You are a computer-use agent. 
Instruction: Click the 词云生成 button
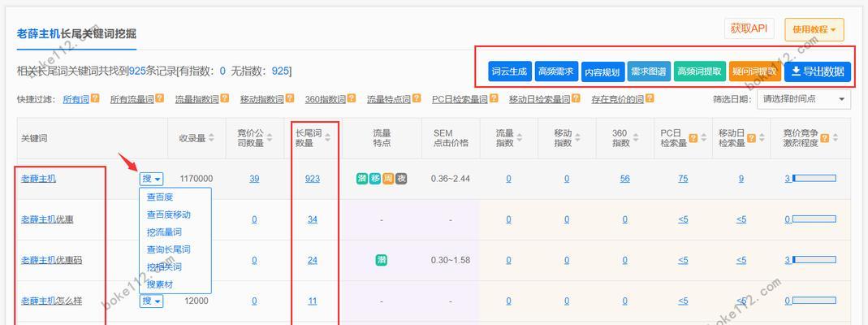click(509, 71)
